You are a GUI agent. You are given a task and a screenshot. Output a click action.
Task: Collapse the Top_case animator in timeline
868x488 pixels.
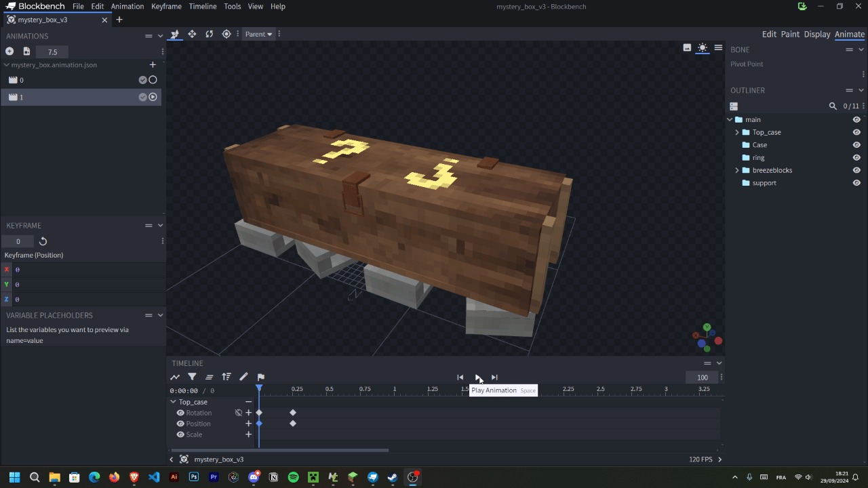[x=173, y=402]
